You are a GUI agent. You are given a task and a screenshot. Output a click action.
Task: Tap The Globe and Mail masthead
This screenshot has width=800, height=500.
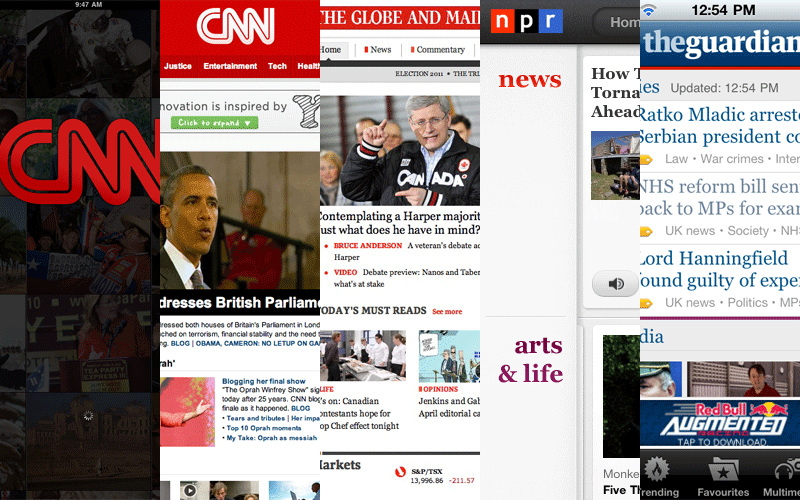pos(400,18)
